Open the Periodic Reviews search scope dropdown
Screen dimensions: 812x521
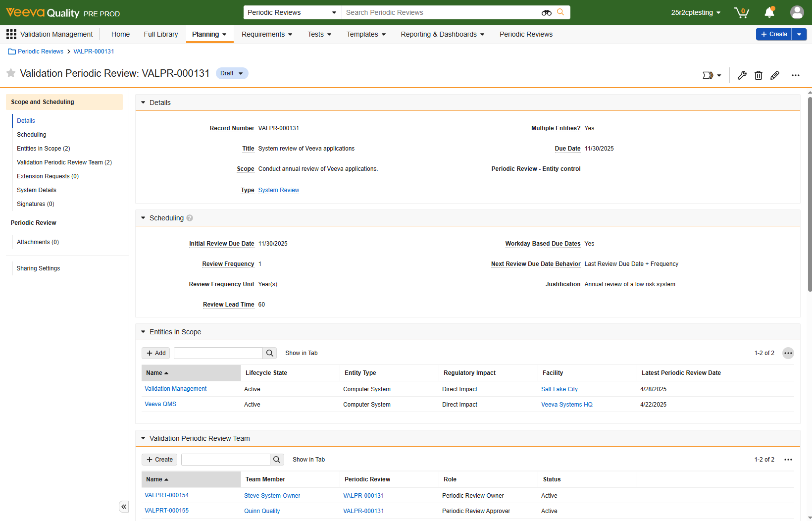pos(292,12)
